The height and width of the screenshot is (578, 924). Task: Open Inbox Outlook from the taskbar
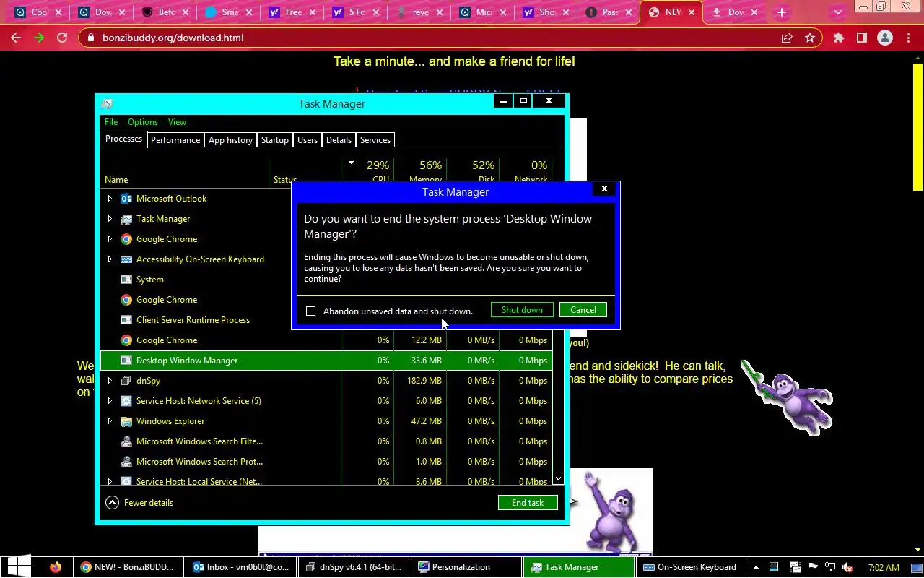240,567
